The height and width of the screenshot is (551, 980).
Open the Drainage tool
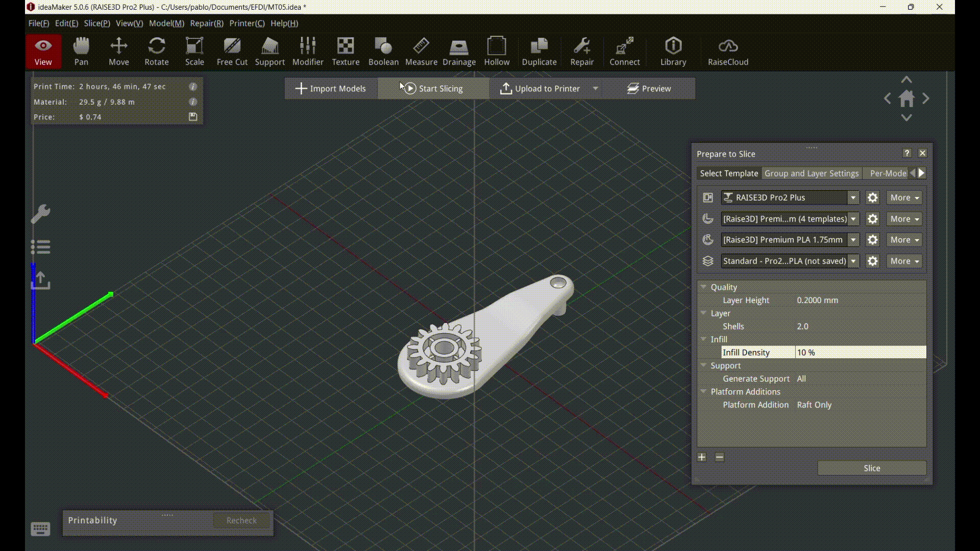click(x=459, y=51)
